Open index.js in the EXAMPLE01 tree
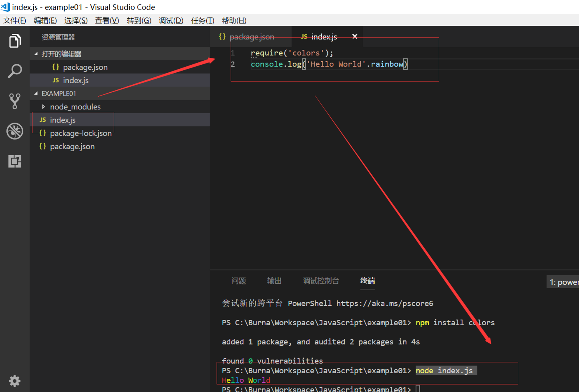The image size is (579, 392). (x=120, y=120)
